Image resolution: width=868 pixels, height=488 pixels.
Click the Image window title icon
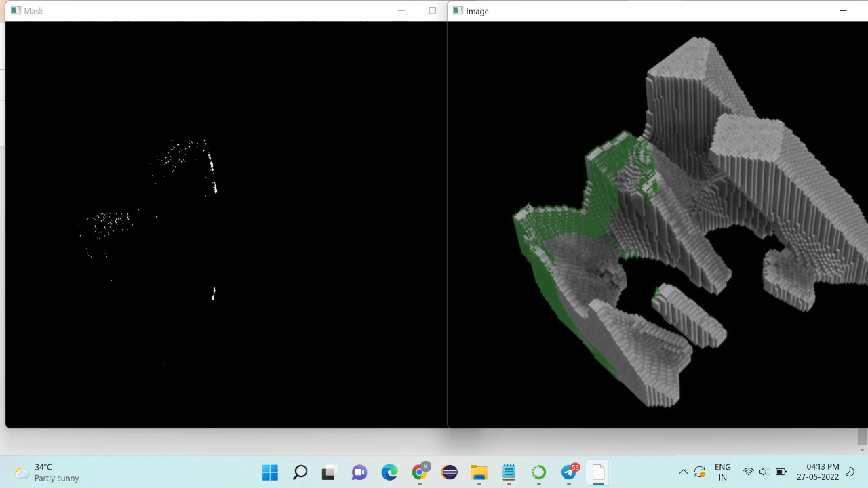(458, 11)
